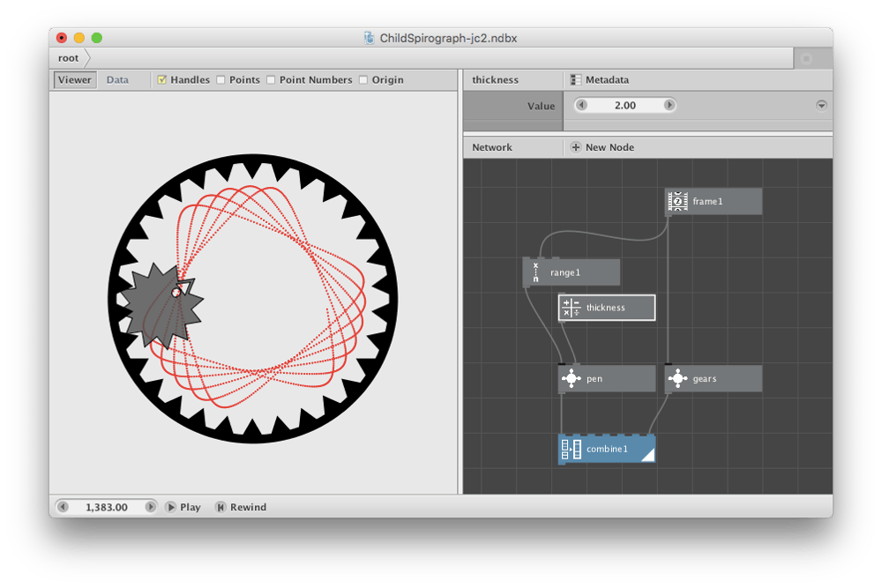
Task: Open the Value parameter dropdown menu
Action: point(821,105)
